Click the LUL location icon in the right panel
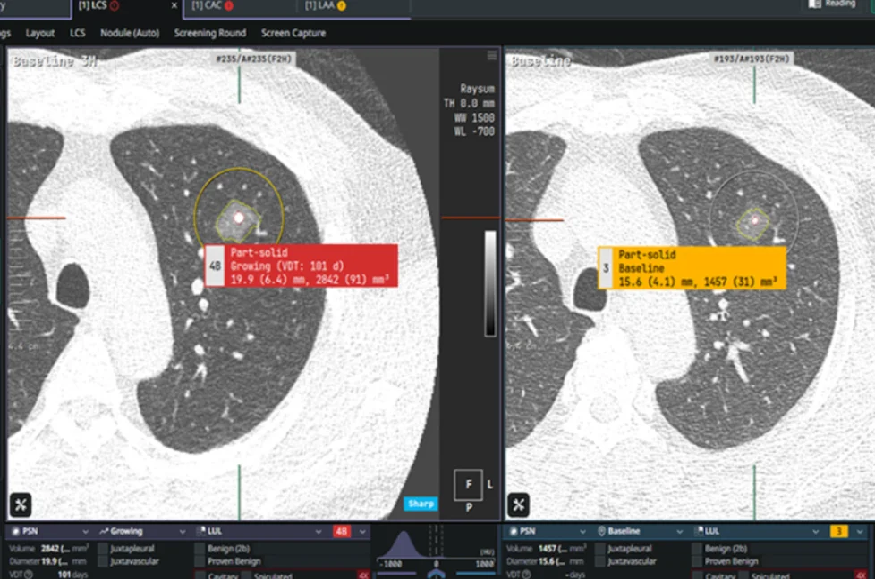The width and height of the screenshot is (875, 579). (x=697, y=531)
